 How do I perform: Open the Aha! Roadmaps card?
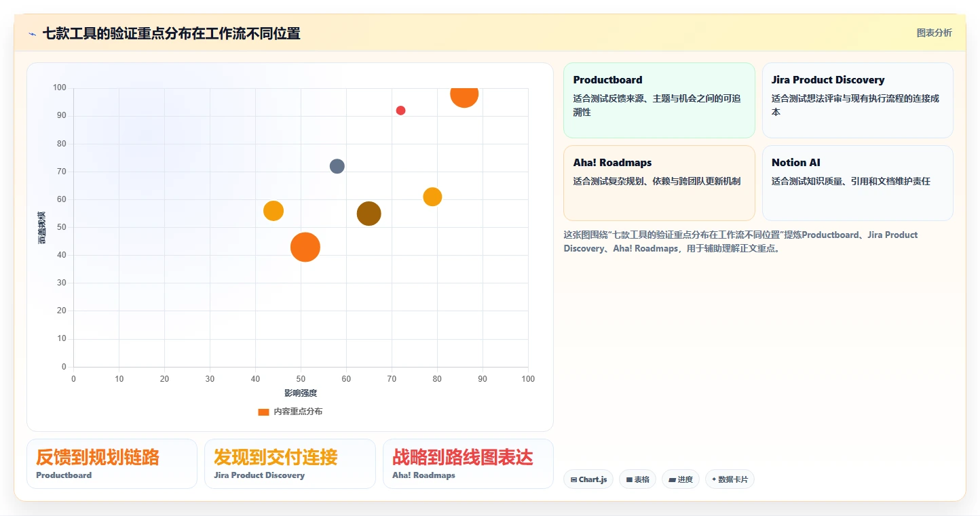click(x=659, y=183)
